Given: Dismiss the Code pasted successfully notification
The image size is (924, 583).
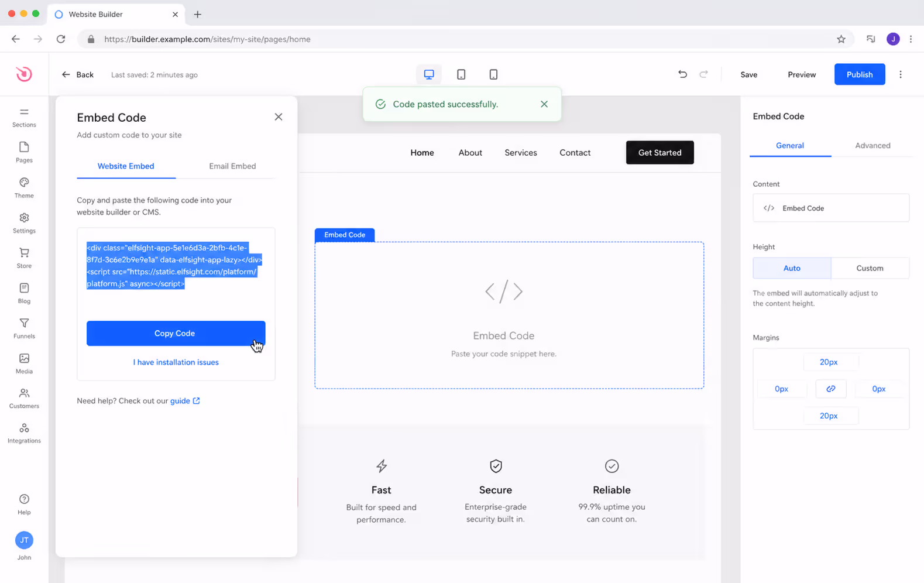Looking at the screenshot, I should click(x=544, y=104).
